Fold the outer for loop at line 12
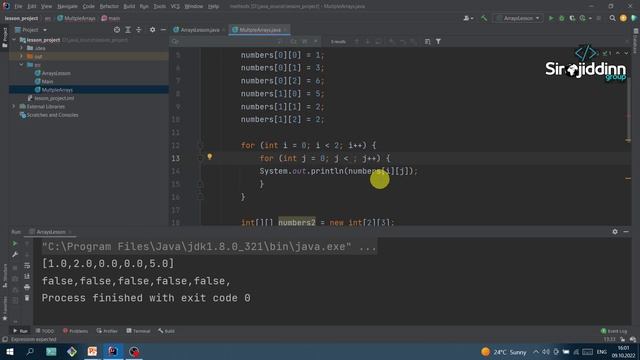This screenshot has height=360, width=640. (x=200, y=145)
